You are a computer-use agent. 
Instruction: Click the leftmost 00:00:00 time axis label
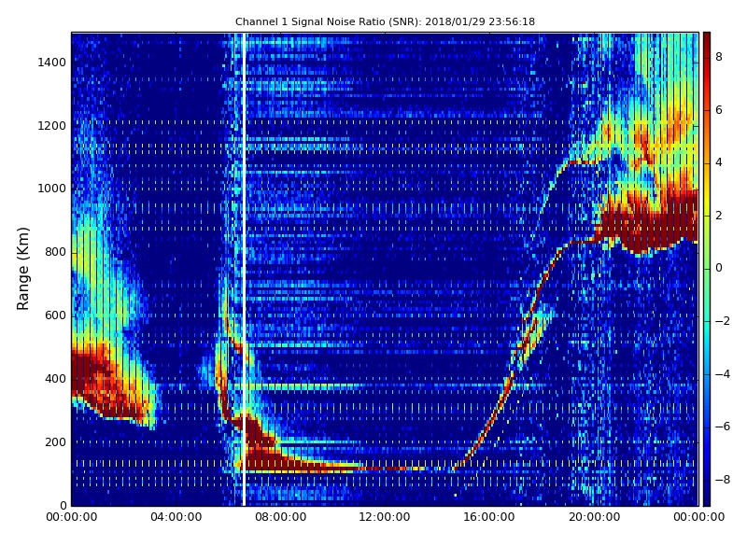tap(72, 517)
